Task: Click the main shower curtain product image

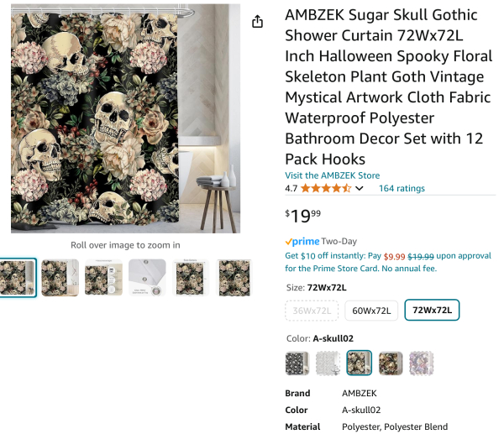Action: coord(125,121)
